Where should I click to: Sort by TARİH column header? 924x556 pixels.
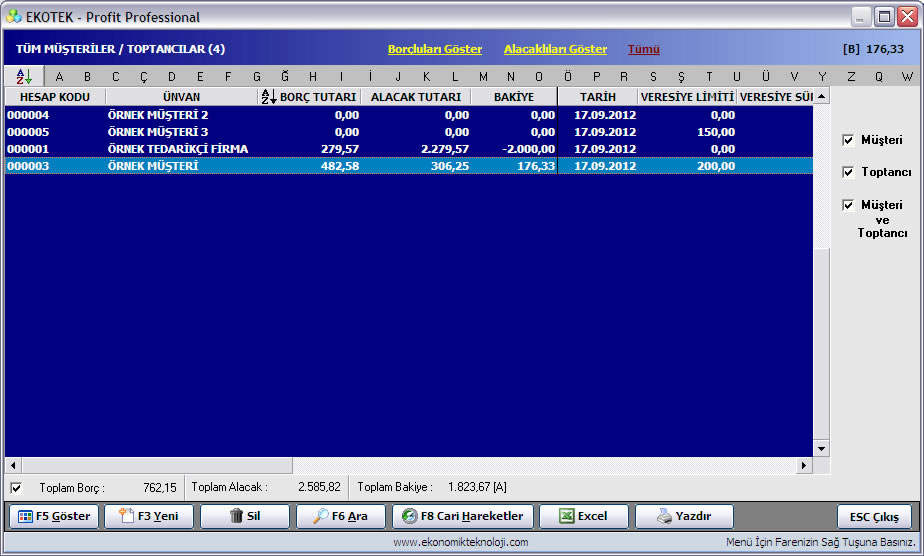(598, 97)
